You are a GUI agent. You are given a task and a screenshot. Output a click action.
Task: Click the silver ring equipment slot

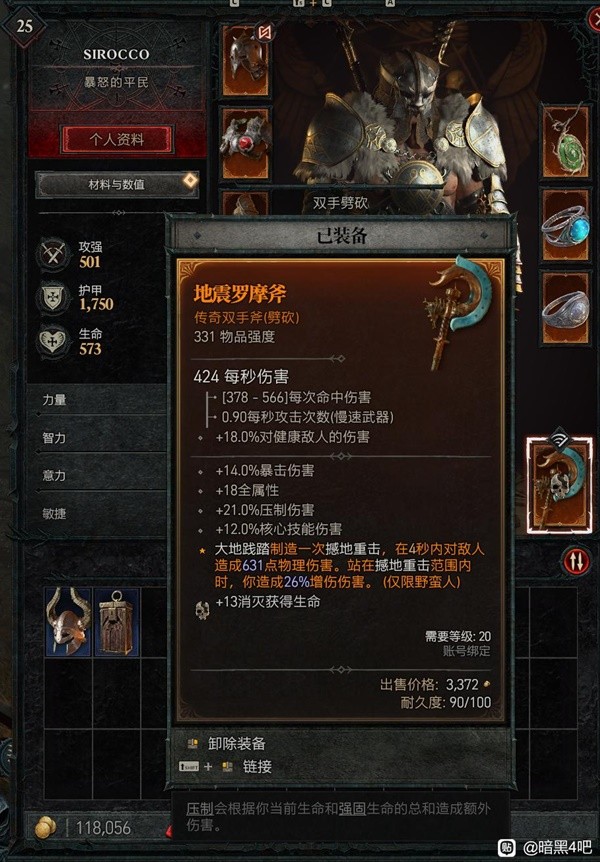pos(565,307)
